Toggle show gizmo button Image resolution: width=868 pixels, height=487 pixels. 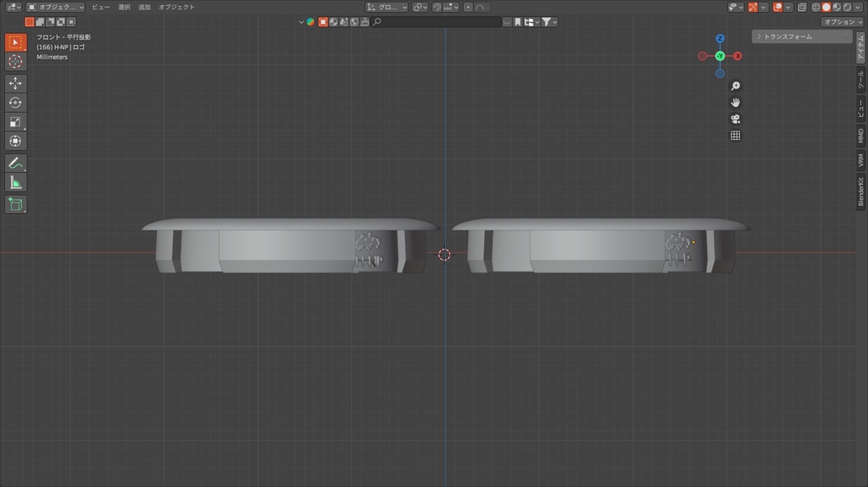coord(754,7)
